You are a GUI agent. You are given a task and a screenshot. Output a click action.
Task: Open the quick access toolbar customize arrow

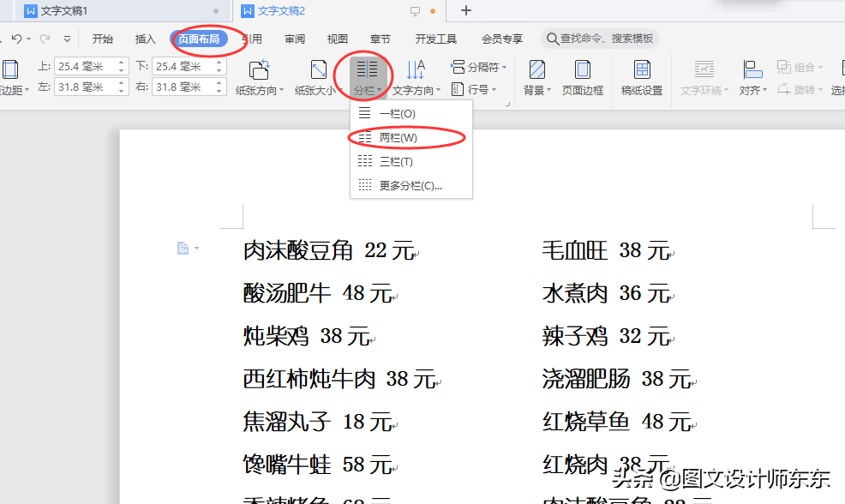coord(68,39)
